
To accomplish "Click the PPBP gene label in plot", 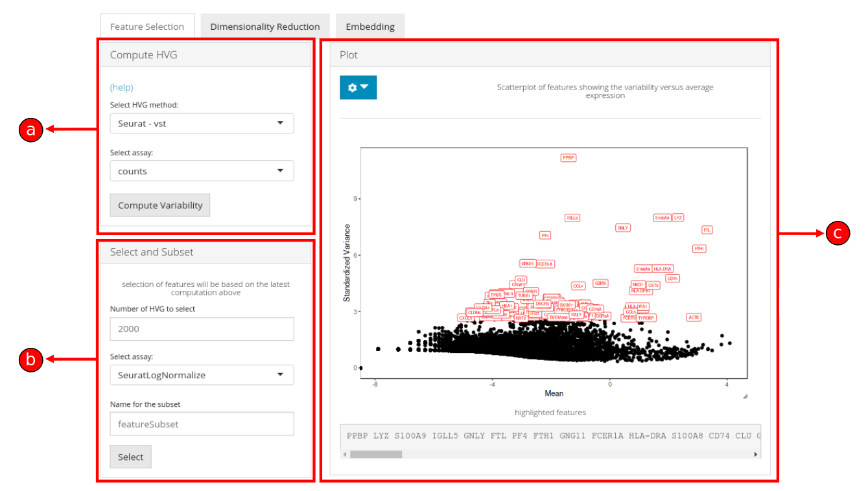I will (x=569, y=157).
